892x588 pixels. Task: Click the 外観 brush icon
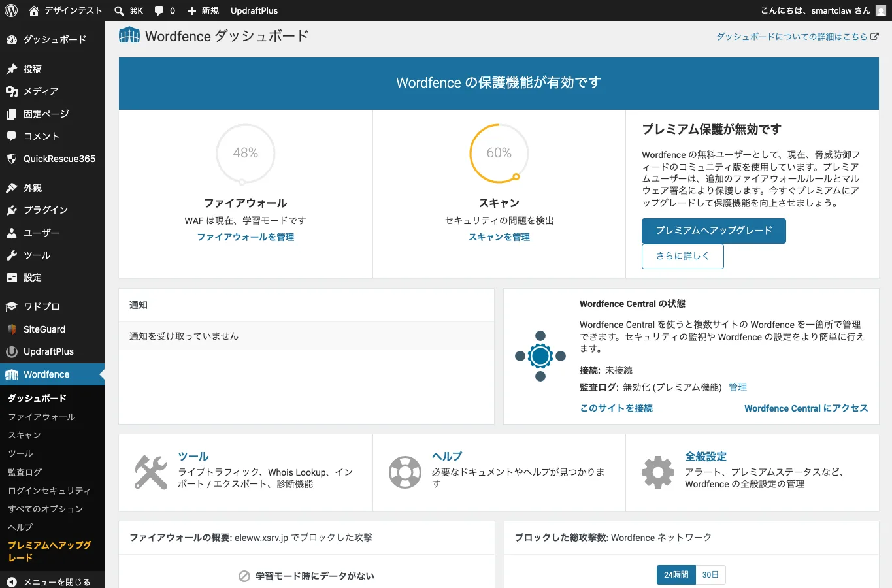click(x=12, y=188)
